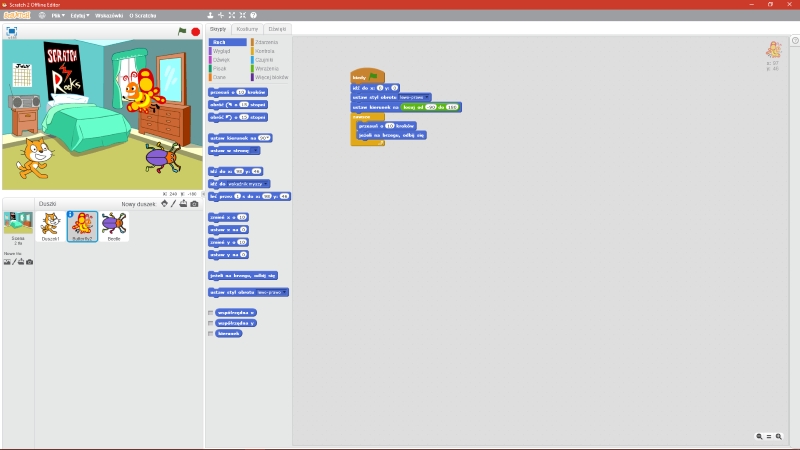Viewport: 800px width, 450px height.
Task: Click the value field of ustaw y na block
Action: click(243, 255)
